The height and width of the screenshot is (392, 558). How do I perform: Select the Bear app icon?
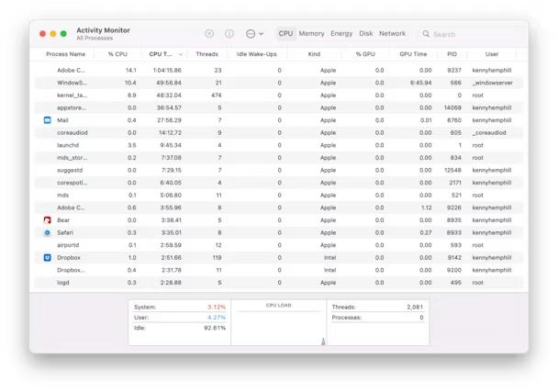click(48, 220)
